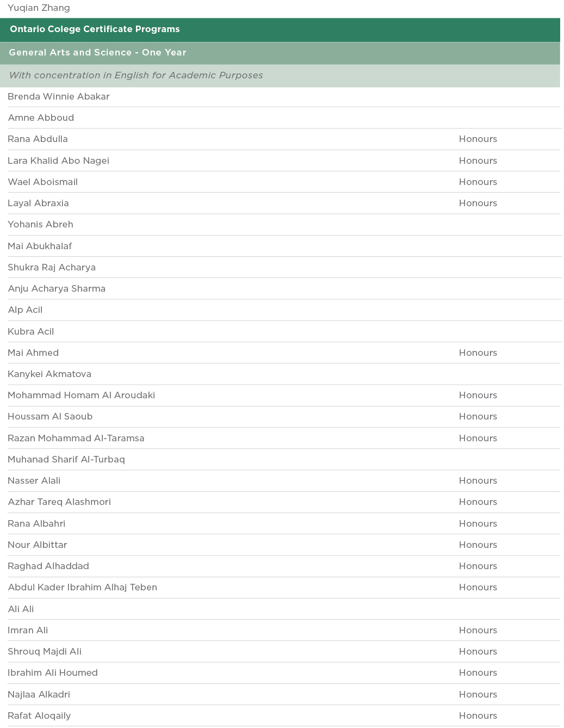
Task: Click Honours next to Layal Abraxia
Action: [x=478, y=203]
